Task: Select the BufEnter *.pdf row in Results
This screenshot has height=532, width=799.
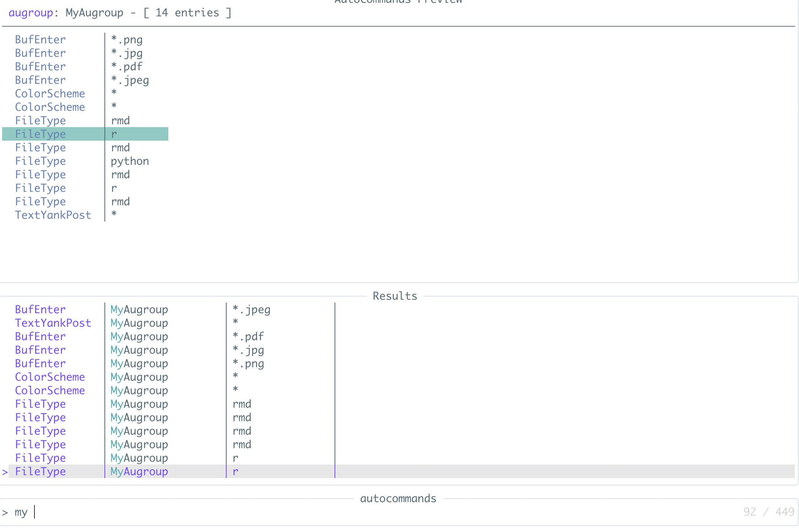Action: [x=142, y=336]
